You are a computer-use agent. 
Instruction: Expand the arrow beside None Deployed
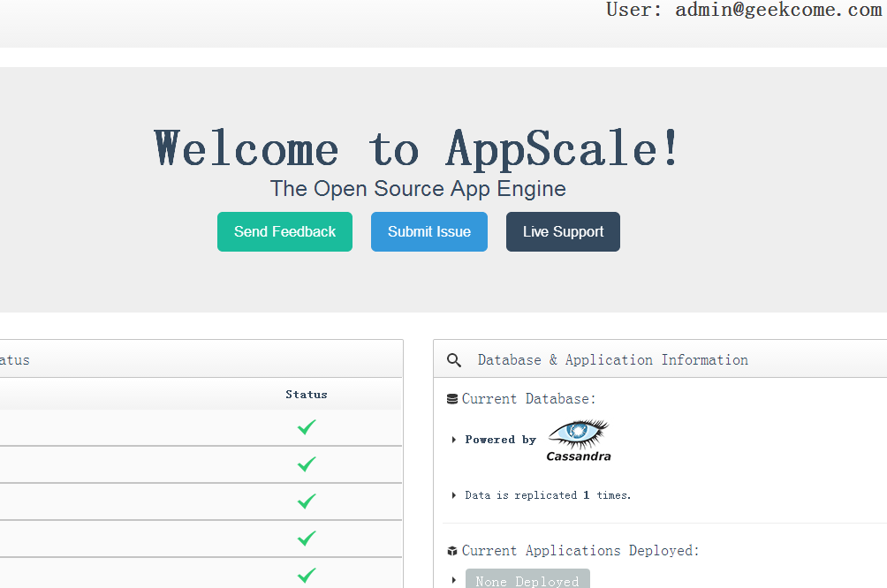[x=454, y=580]
